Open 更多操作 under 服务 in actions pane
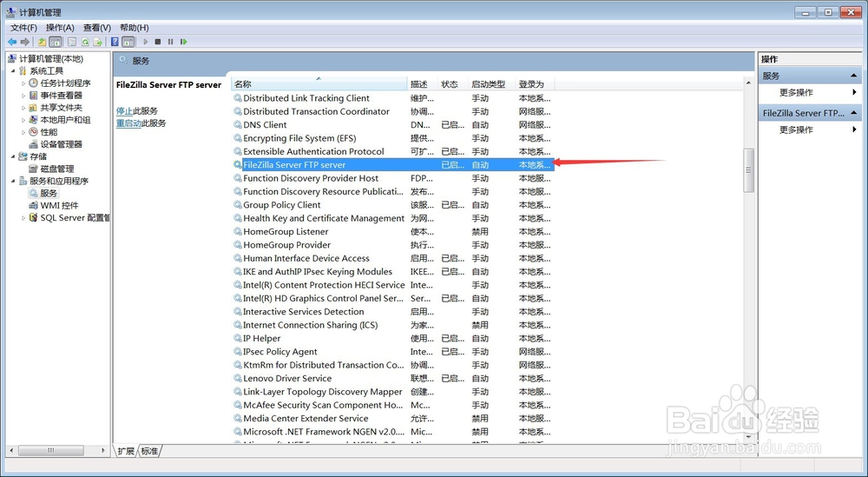 [811, 92]
